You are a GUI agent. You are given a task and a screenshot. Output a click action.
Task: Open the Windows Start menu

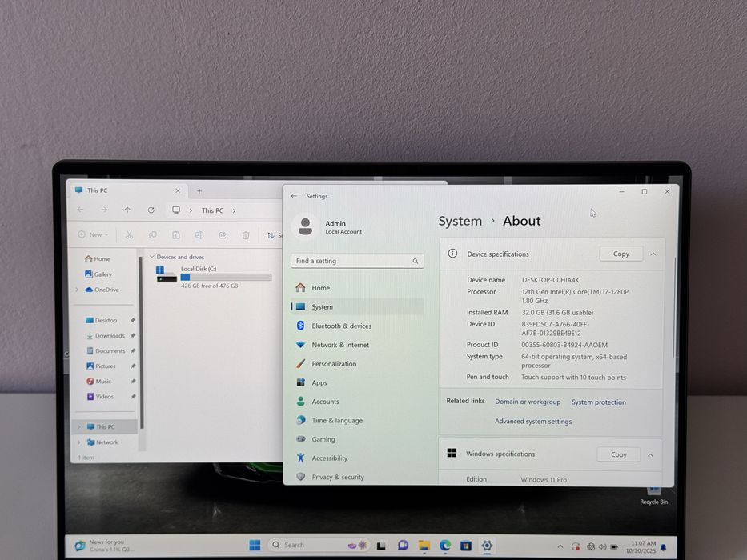255,546
